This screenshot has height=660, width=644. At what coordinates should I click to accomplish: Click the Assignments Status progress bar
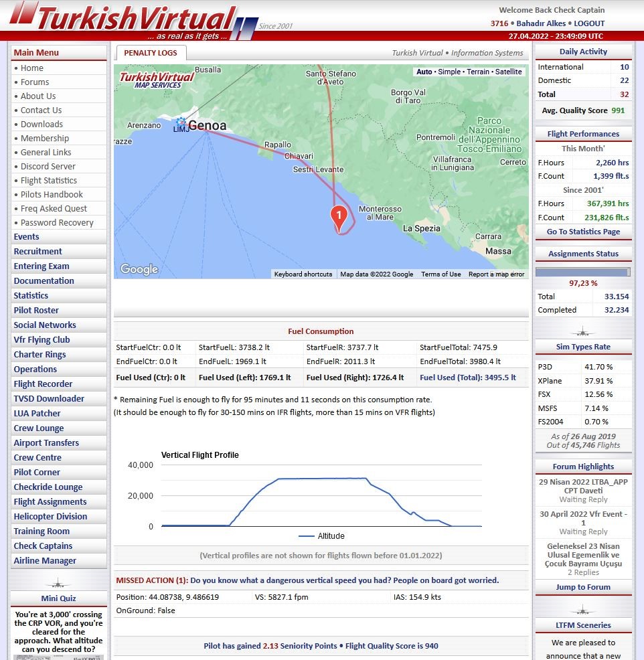[583, 272]
